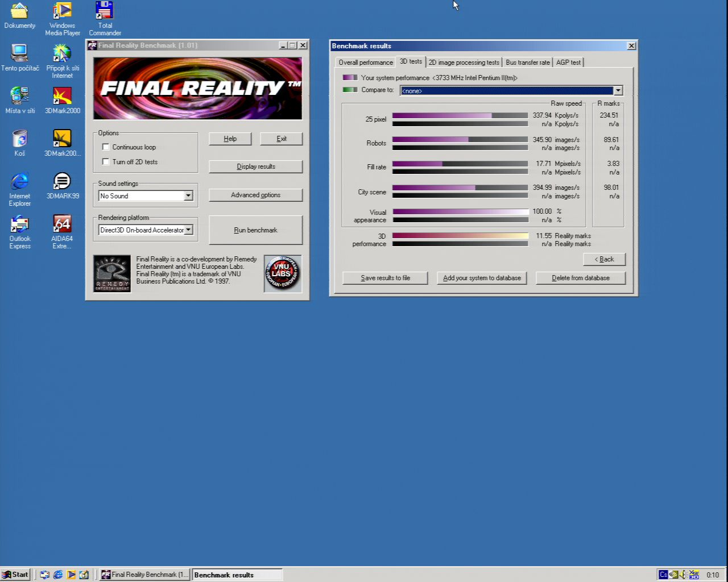
Task: Select the Koš recycle bin icon
Action: (20, 143)
